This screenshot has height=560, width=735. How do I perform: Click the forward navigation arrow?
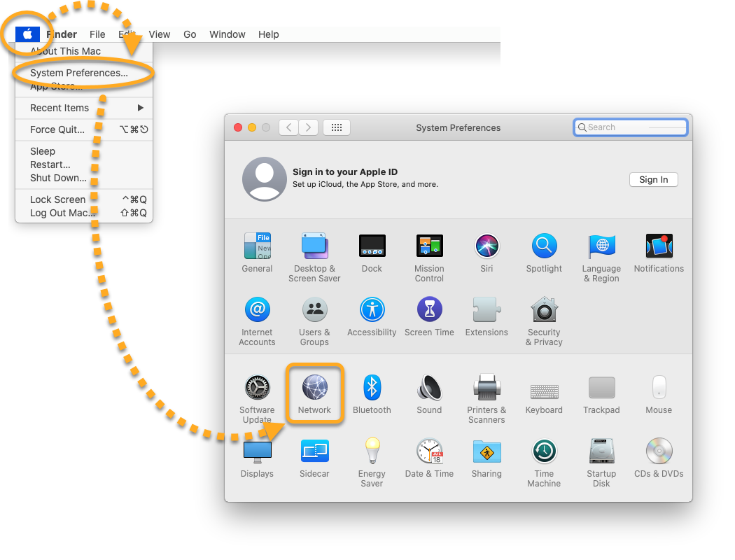[308, 127]
